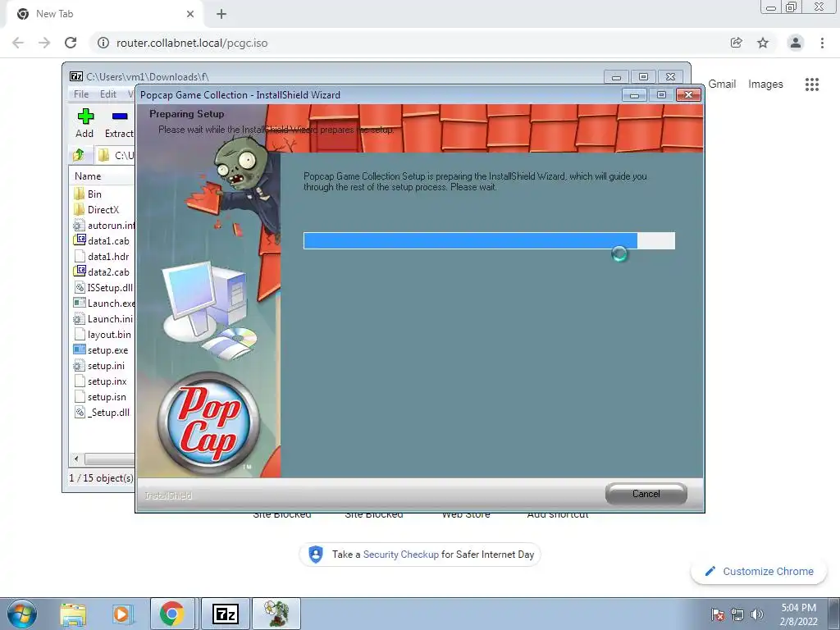Select the New Tab tab
The width and height of the screenshot is (840, 630).
point(104,14)
